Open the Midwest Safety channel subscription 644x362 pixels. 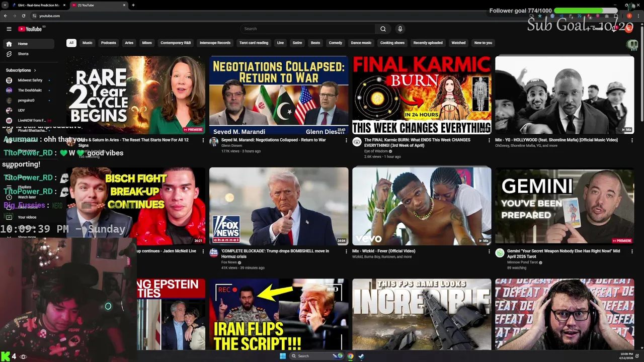(28, 80)
